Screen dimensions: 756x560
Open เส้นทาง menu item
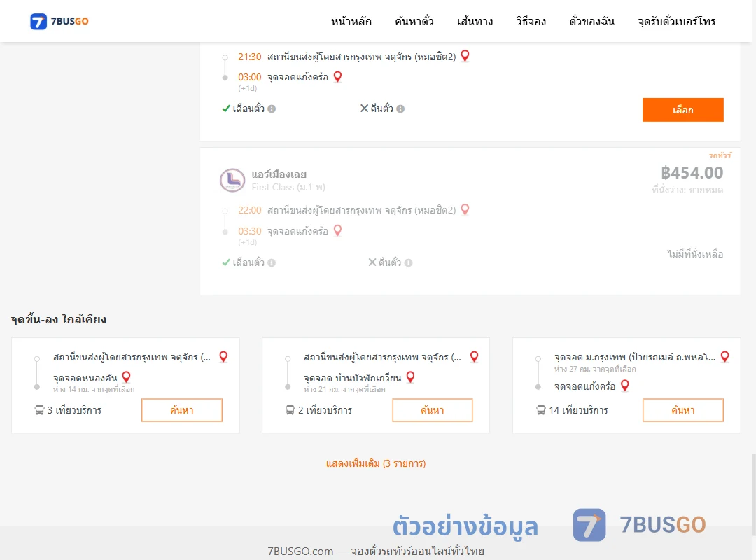[475, 21]
